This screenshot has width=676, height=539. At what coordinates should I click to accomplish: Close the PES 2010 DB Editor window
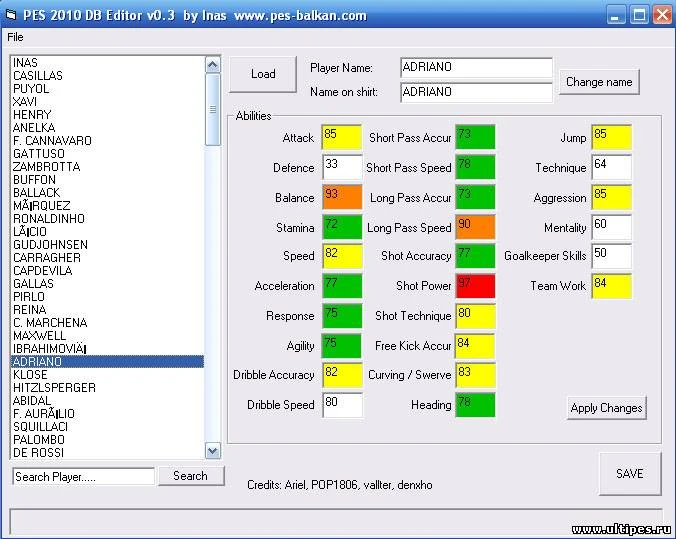tap(662, 16)
